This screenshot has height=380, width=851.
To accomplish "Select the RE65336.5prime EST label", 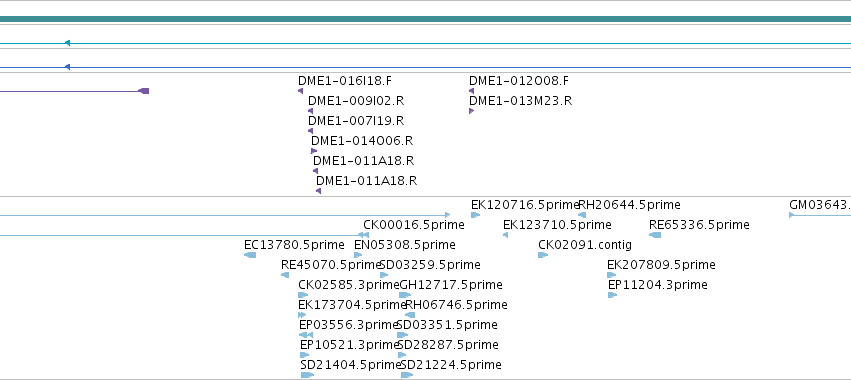I will click(x=699, y=225).
